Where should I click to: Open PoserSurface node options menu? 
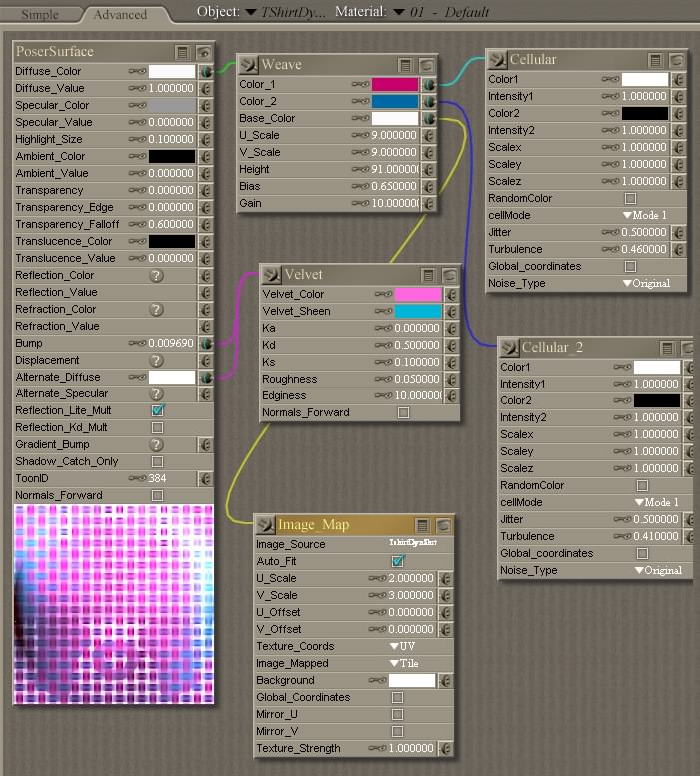click(x=182, y=52)
